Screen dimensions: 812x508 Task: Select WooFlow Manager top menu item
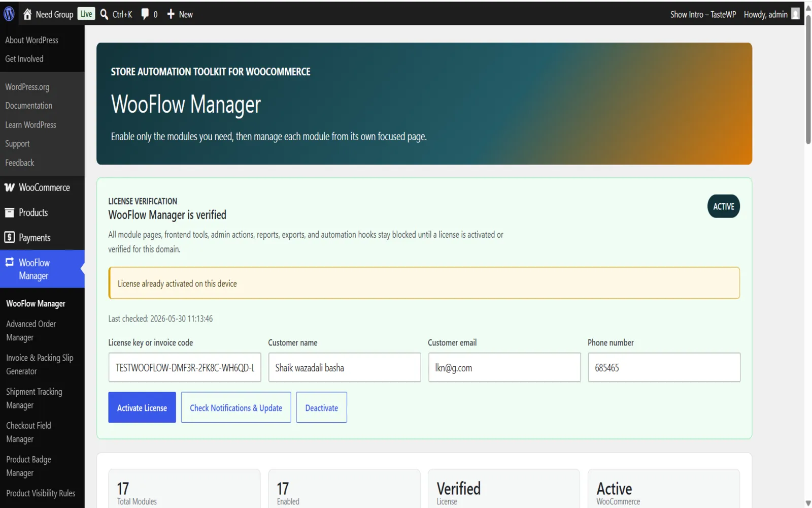[x=42, y=269]
